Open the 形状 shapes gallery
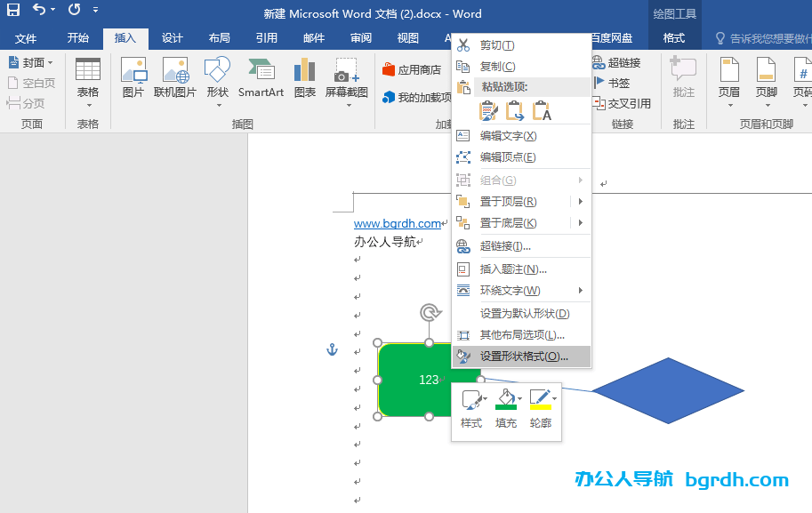This screenshot has width=812, height=513. [216, 78]
